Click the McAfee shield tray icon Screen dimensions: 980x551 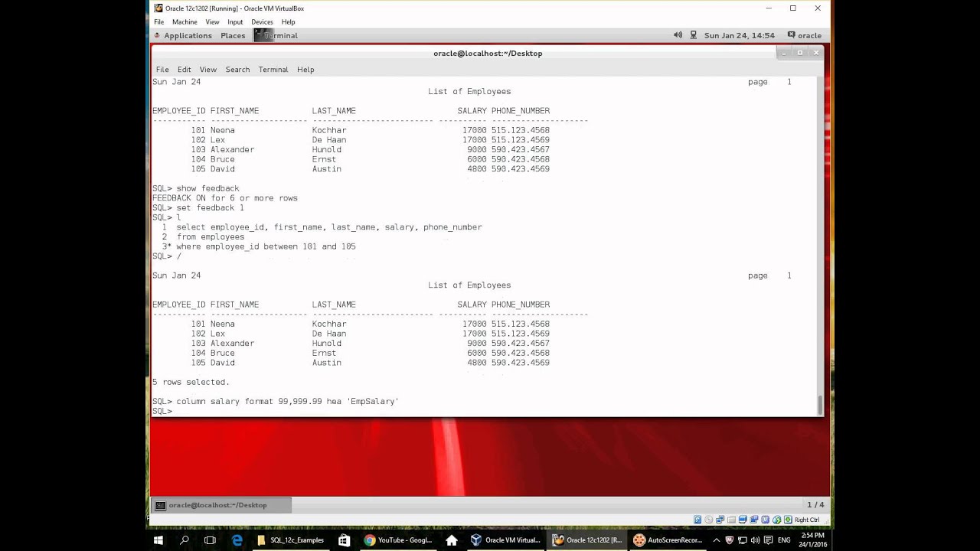point(730,540)
